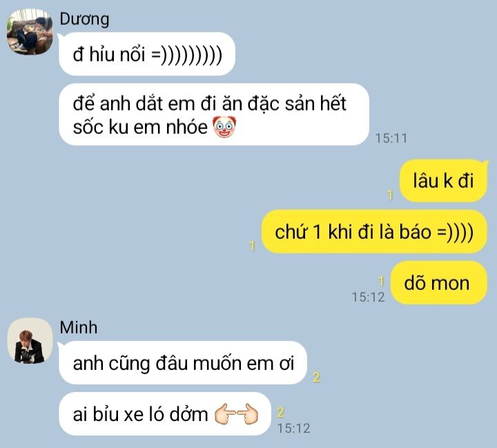497x448 pixels.
Task: Open Dương's profile picture
Action: click(30, 32)
